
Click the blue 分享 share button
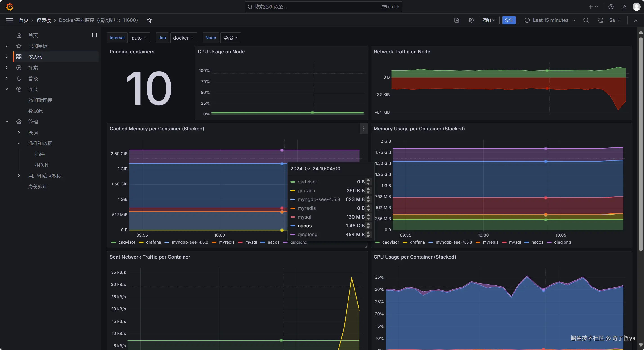click(x=509, y=20)
